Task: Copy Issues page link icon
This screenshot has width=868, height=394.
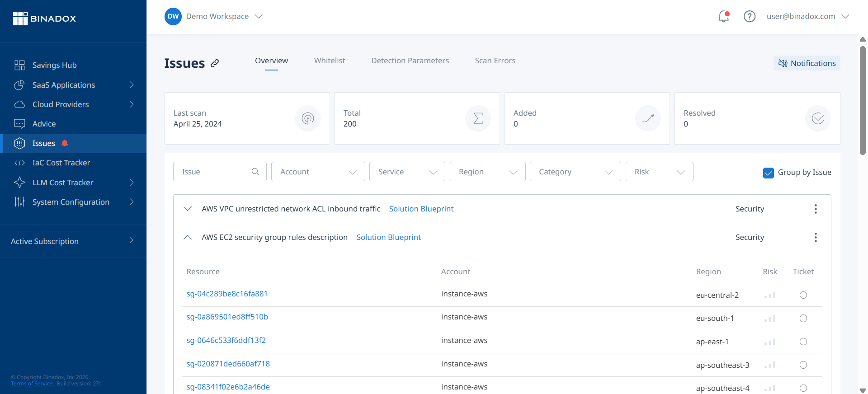Action: click(x=215, y=63)
